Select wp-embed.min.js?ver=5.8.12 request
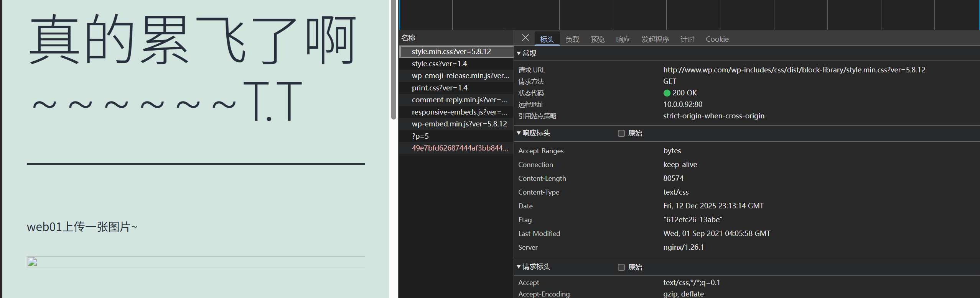The image size is (980, 298). 456,124
